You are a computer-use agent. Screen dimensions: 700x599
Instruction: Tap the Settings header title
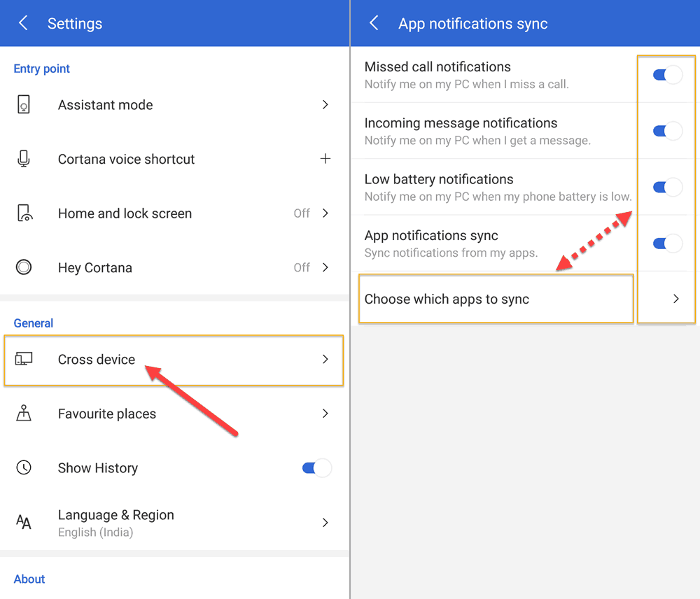[75, 23]
